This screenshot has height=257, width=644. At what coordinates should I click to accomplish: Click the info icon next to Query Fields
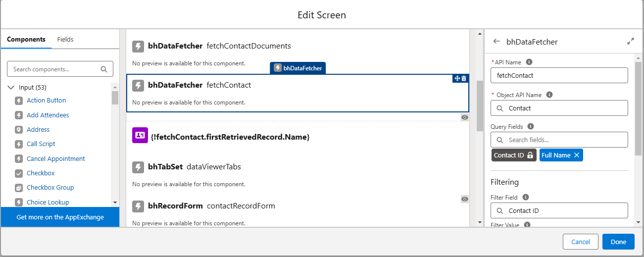click(x=531, y=126)
